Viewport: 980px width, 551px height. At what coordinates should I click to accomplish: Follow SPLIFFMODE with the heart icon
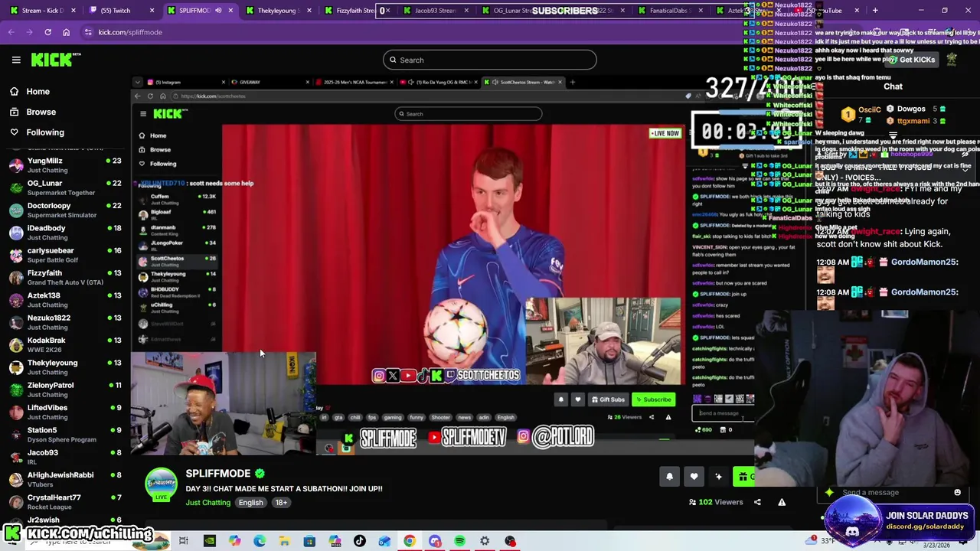point(694,477)
